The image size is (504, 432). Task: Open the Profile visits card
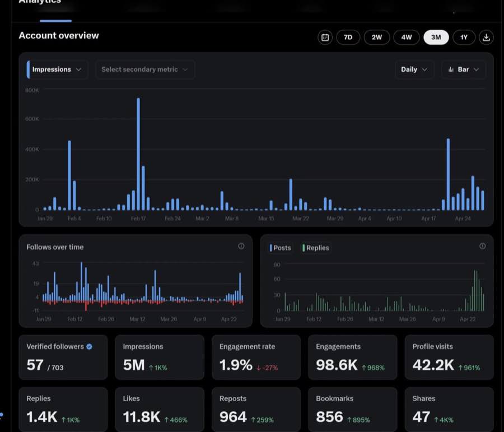coord(449,357)
